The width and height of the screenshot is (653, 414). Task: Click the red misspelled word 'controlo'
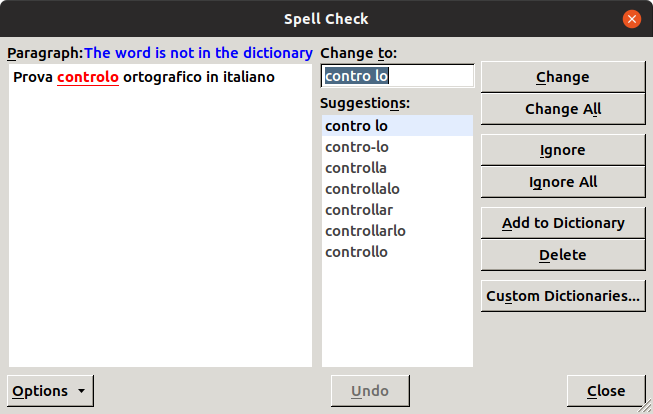(88, 77)
